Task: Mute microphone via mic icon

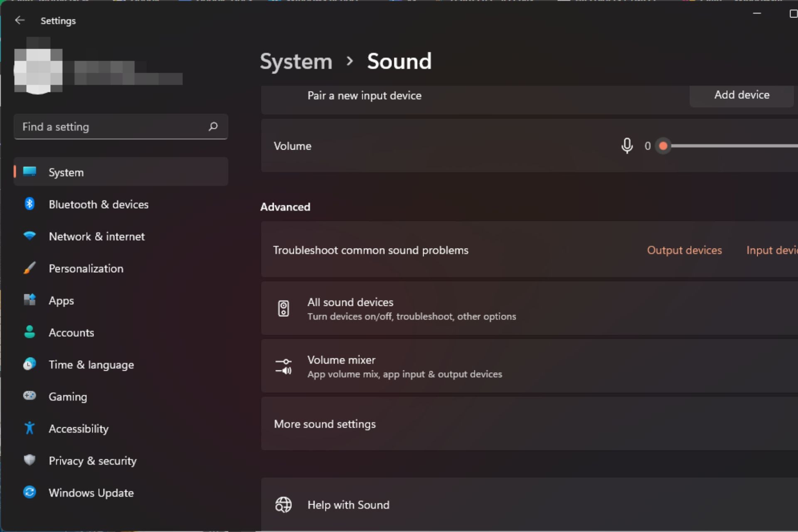Action: click(x=627, y=146)
